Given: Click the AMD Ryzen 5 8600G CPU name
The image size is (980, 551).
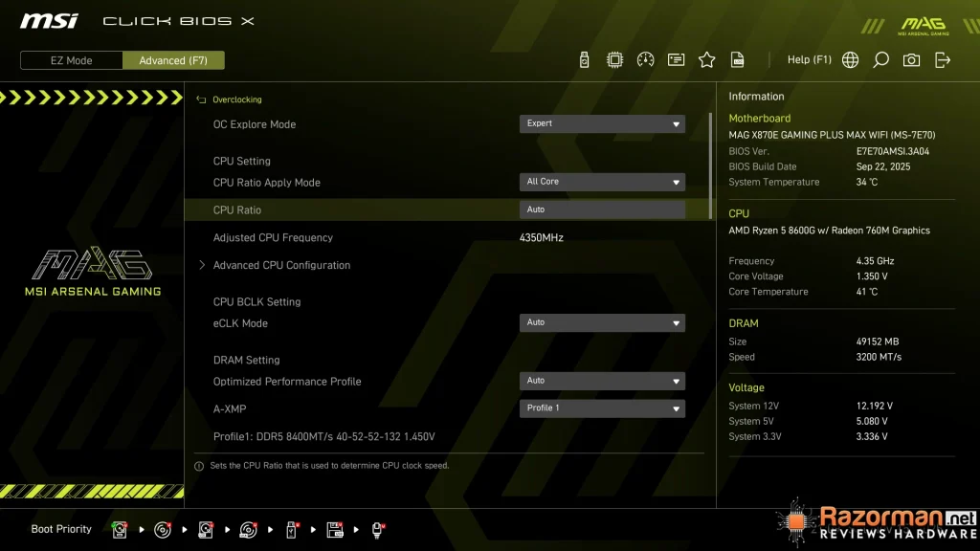Looking at the screenshot, I should pyautogui.click(x=830, y=231).
